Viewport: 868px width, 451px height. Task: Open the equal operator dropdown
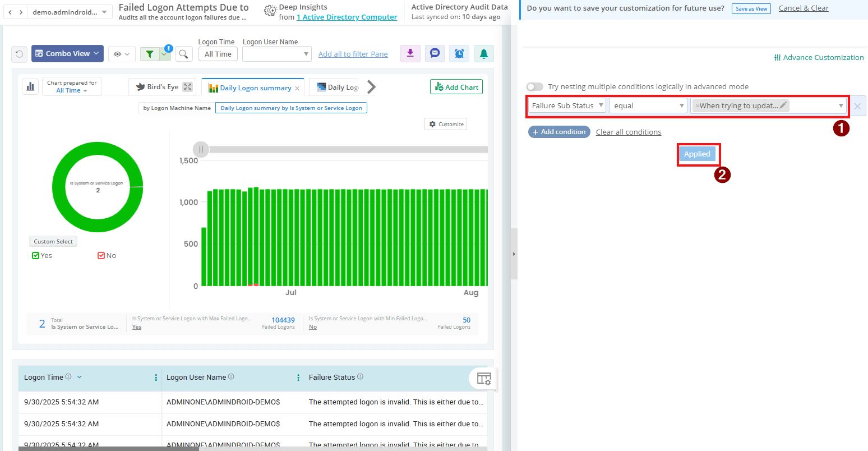tap(648, 105)
